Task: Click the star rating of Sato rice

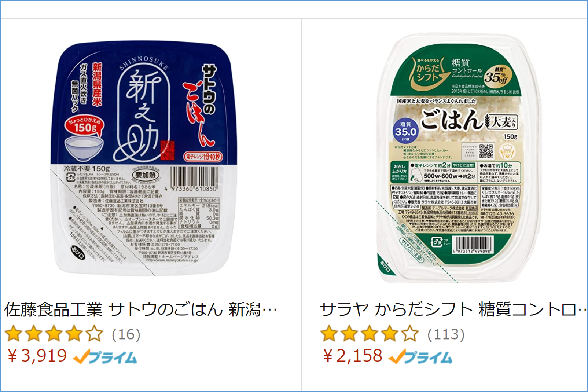Action: click(54, 334)
